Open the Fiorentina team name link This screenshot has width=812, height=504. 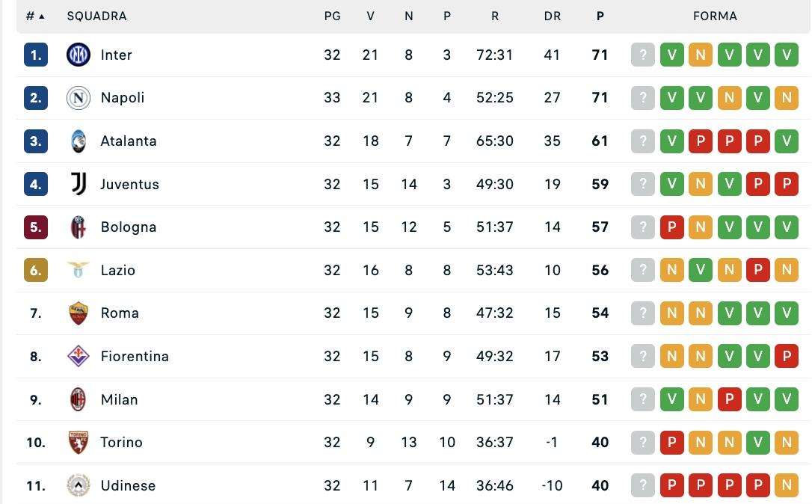135,357
